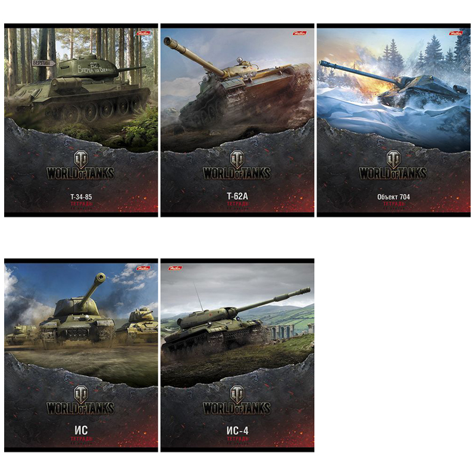The image size is (476, 476).
Task: Click the ИС-4 title text
Action: (237, 431)
